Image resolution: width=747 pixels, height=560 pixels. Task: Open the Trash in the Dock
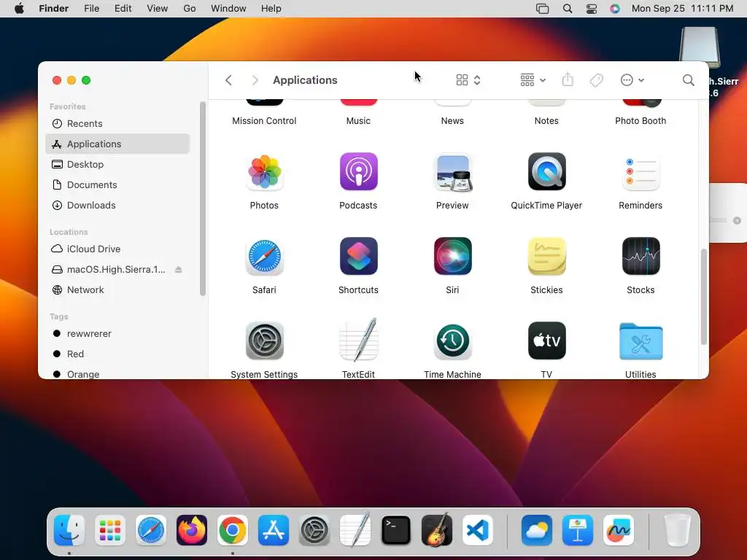pyautogui.click(x=677, y=530)
